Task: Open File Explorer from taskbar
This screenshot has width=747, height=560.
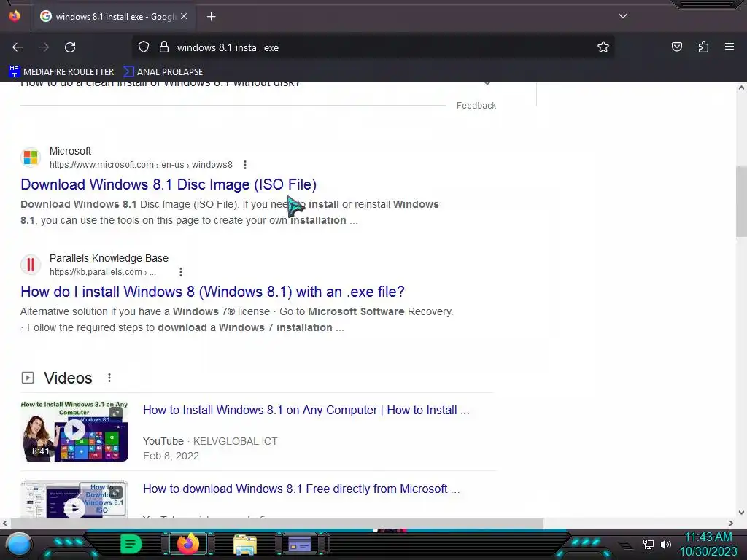Action: tap(245, 544)
